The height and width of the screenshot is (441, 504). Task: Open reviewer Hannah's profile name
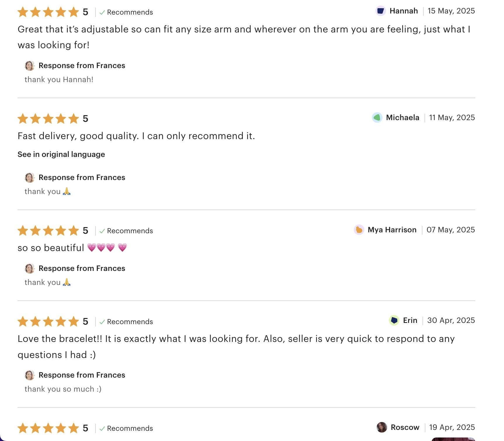(403, 11)
